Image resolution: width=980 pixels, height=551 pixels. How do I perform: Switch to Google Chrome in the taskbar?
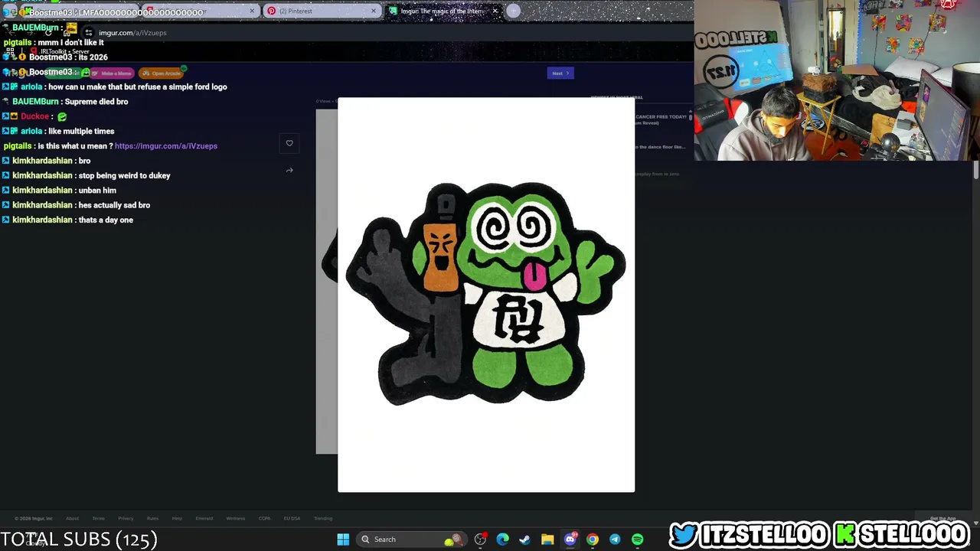pos(593,540)
